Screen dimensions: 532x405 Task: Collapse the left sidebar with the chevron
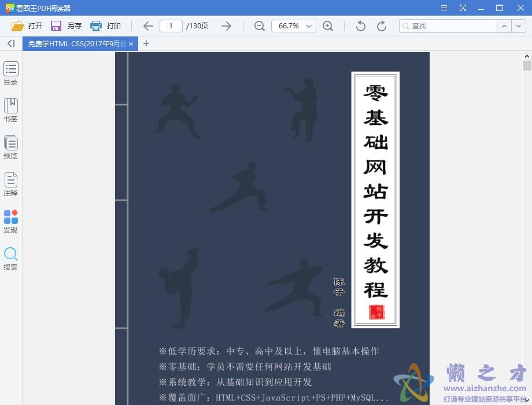(x=10, y=43)
